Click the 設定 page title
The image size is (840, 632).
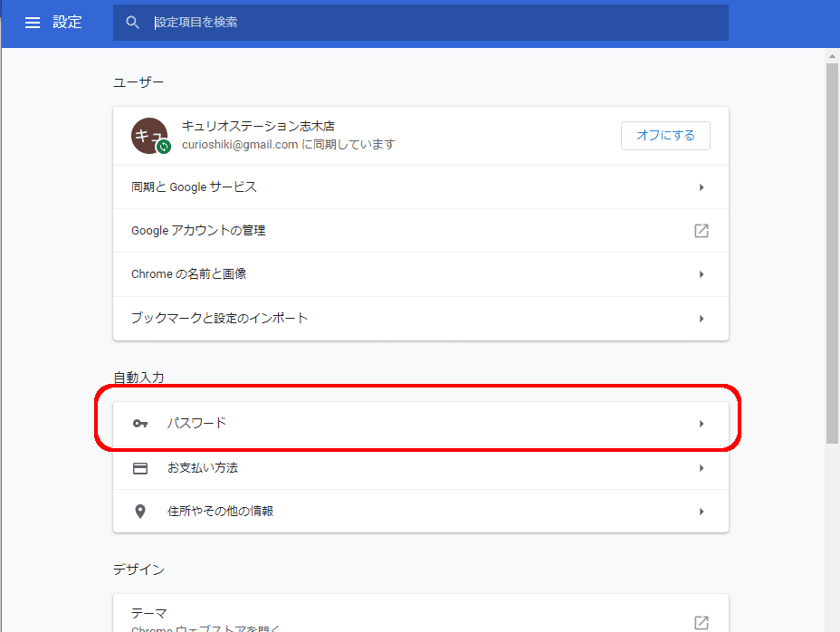(67, 22)
